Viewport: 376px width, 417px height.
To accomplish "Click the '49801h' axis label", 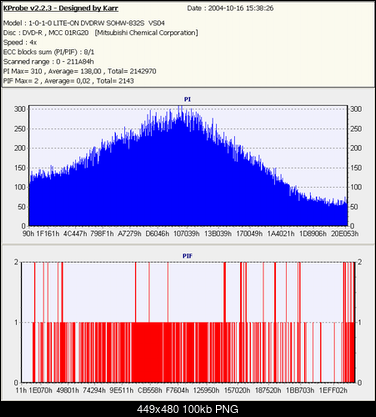I will coord(68,390).
